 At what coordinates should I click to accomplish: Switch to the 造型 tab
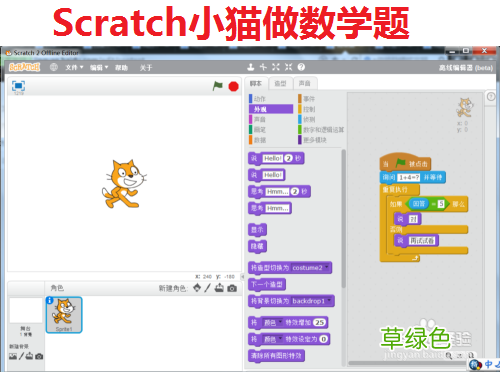[280, 83]
